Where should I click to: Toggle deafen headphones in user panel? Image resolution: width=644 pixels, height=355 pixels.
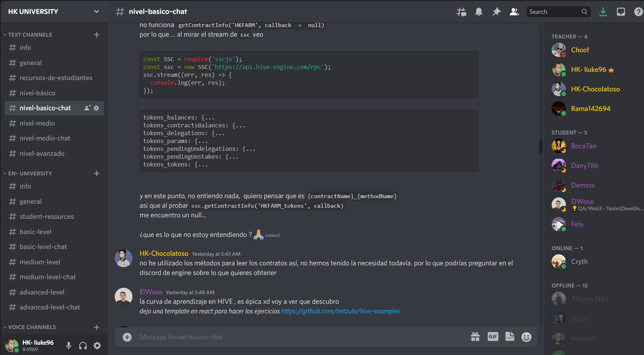[83, 345]
